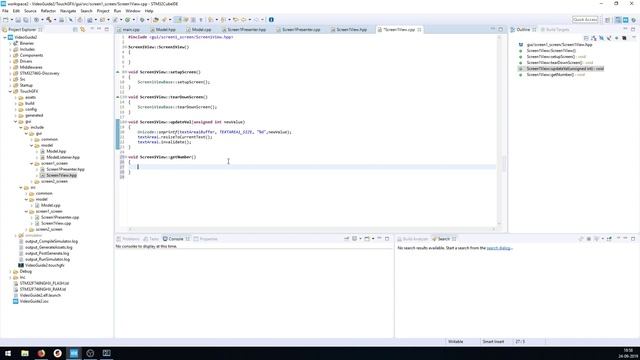640x360 pixels.
Task: Click the Save All icon in the toolbar
Action: (x=25, y=20)
